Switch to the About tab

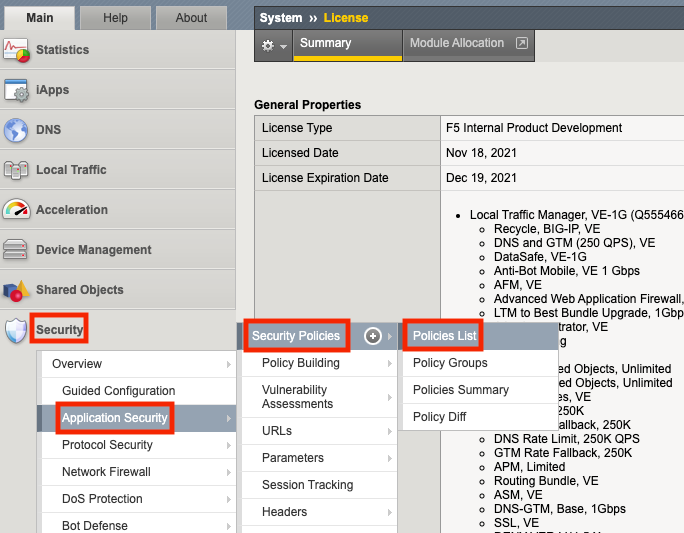191,18
